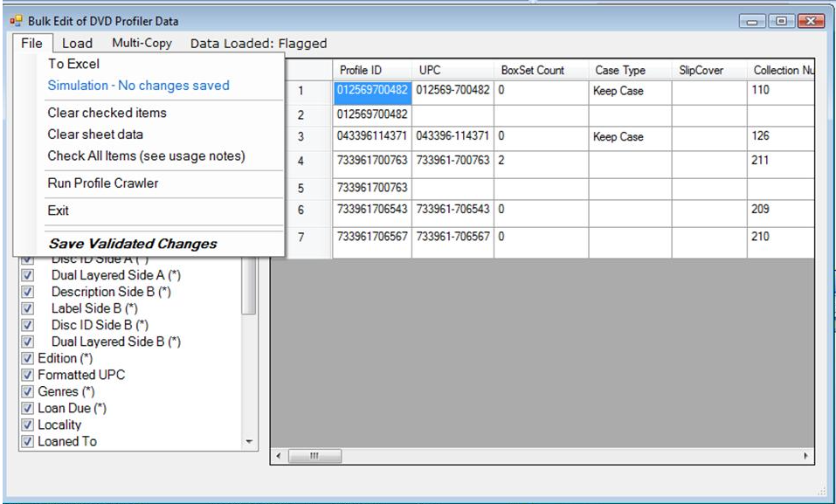Select Clear checked items
The width and height of the screenshot is (836, 504).
107,113
